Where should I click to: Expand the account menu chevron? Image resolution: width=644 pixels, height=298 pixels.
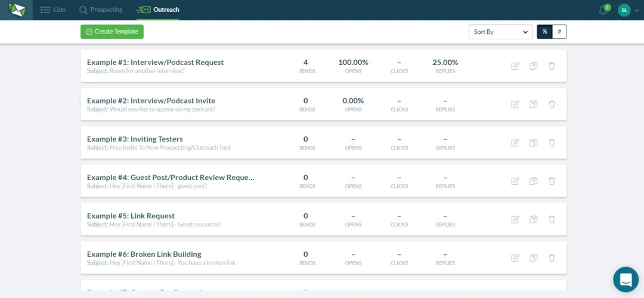[637, 11]
